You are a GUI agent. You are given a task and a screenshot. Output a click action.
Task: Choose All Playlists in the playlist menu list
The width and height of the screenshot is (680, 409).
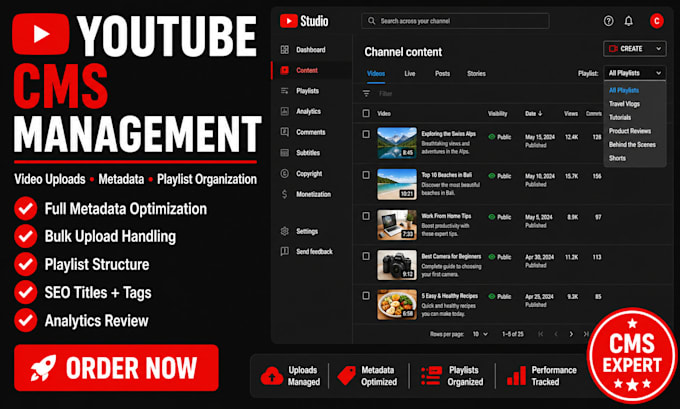click(x=624, y=90)
